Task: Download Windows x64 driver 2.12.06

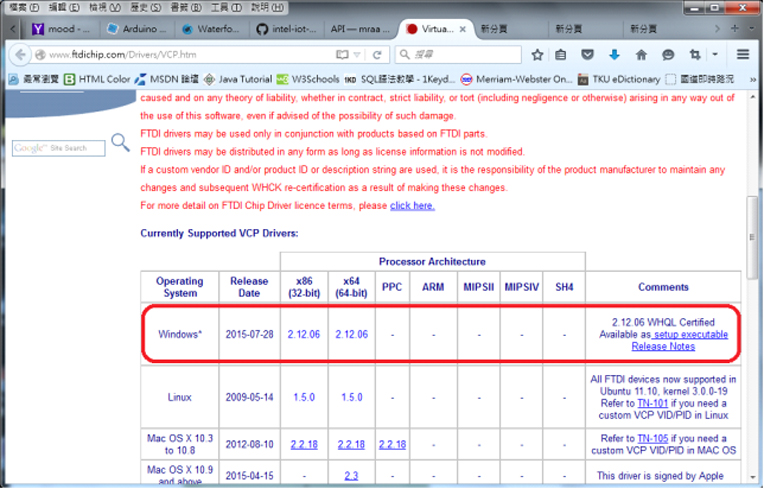Action: click(351, 335)
